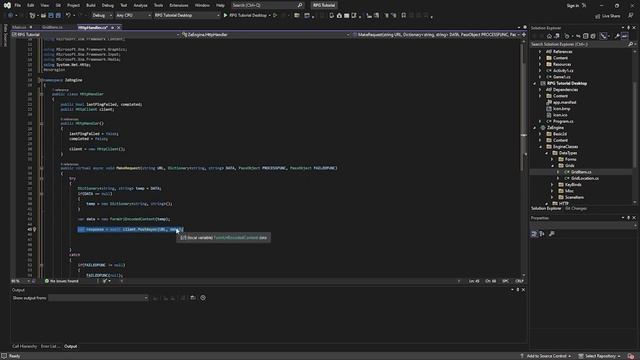Click the split editor icon
The height and width of the screenshot is (360, 640).
[524, 35]
